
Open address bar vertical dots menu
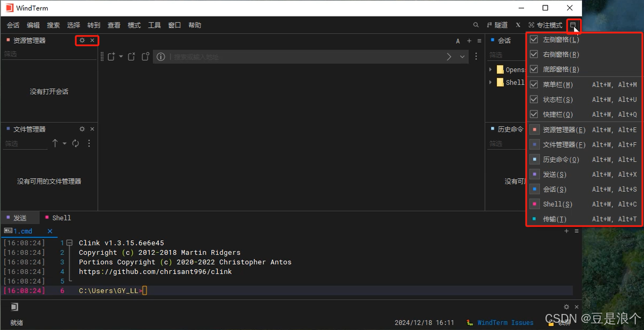476,56
